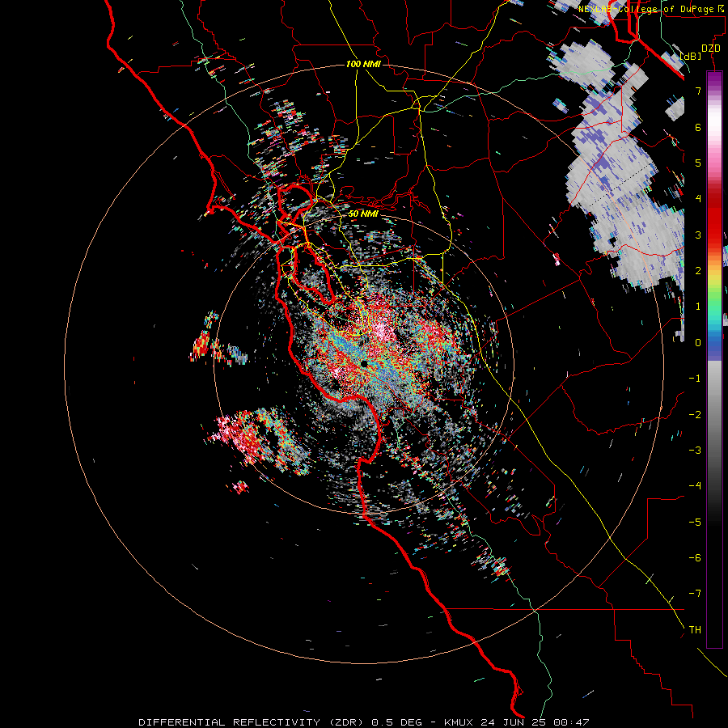The image size is (728, 728).
Task: Click the '50 NMI' range ring label
Action: pyautogui.click(x=363, y=214)
